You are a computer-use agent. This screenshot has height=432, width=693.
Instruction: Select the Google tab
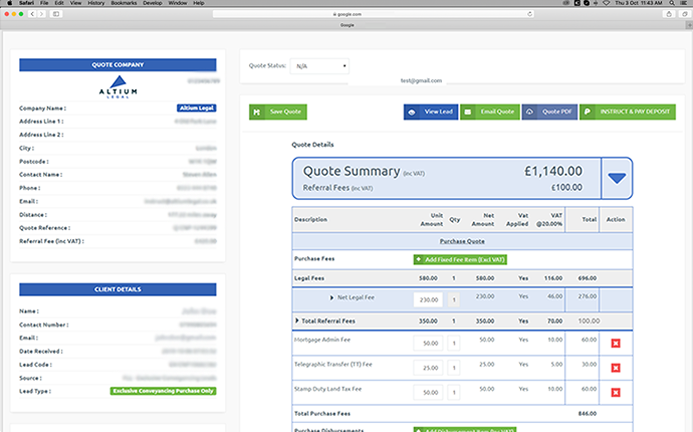(x=347, y=25)
